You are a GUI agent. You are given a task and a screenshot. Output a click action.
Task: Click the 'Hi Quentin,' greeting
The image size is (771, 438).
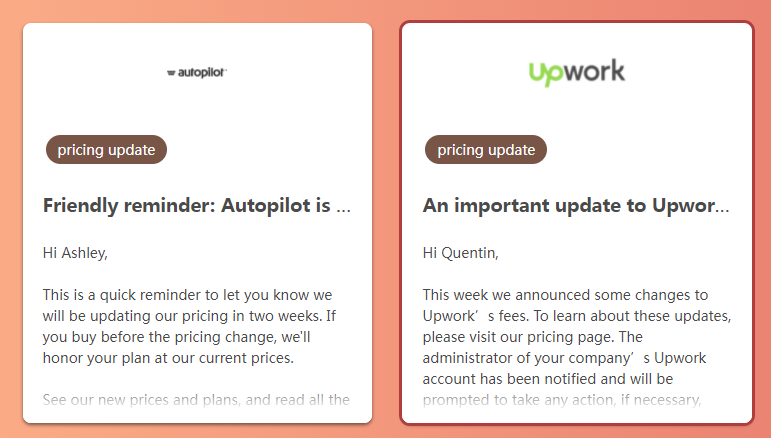pyautogui.click(x=460, y=253)
